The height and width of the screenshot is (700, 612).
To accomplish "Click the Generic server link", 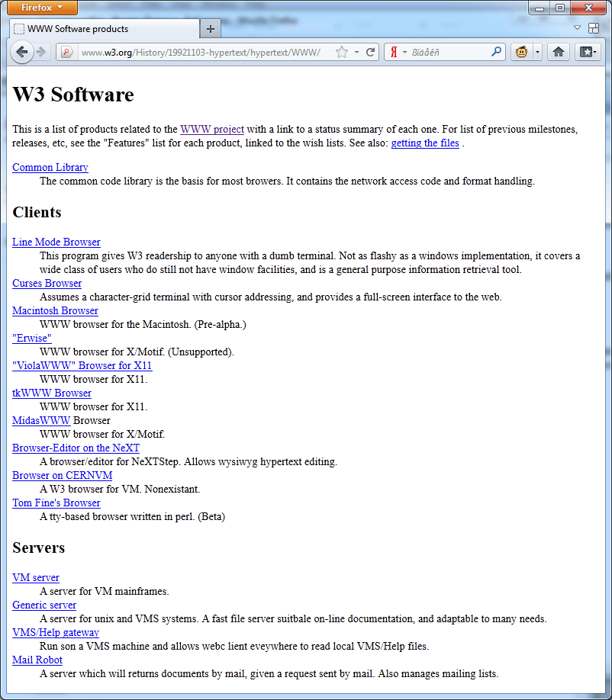I will 44,605.
